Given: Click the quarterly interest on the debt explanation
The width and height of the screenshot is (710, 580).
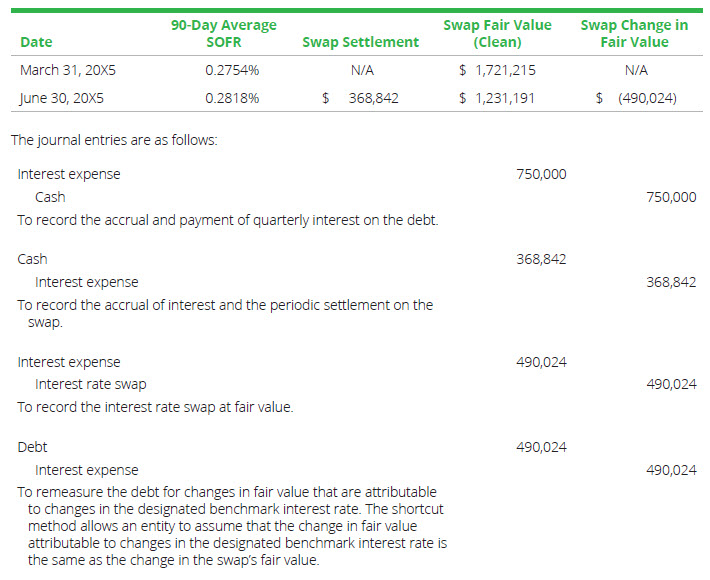Looking at the screenshot, I should [x=227, y=220].
